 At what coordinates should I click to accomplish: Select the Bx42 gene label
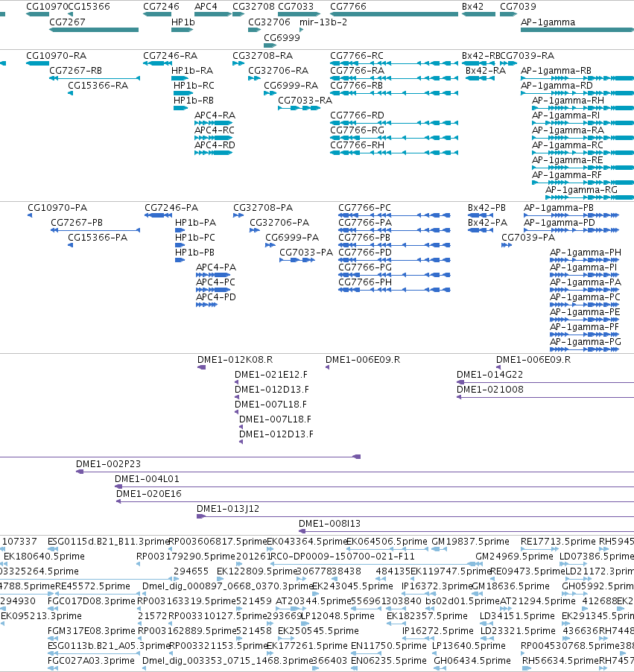(473, 7)
